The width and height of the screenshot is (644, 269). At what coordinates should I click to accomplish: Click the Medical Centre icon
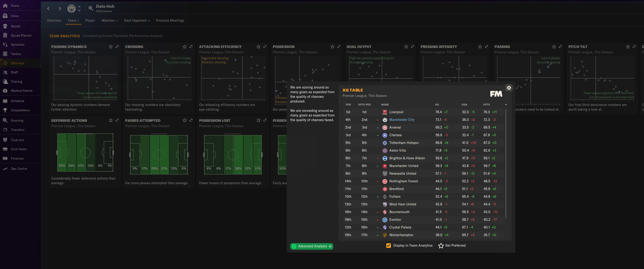5,91
